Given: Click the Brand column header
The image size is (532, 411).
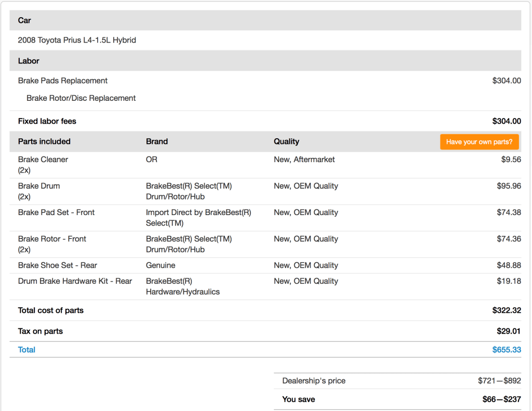Looking at the screenshot, I should (x=157, y=141).
